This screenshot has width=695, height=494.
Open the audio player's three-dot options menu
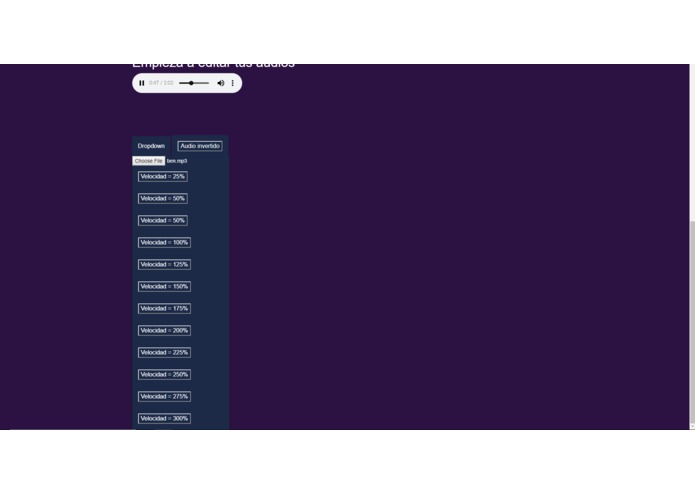pyautogui.click(x=232, y=83)
